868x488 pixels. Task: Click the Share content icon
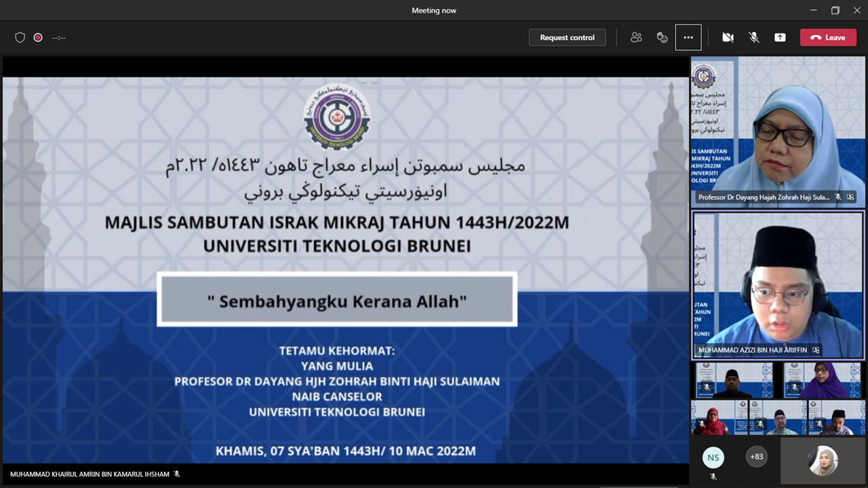click(x=780, y=37)
